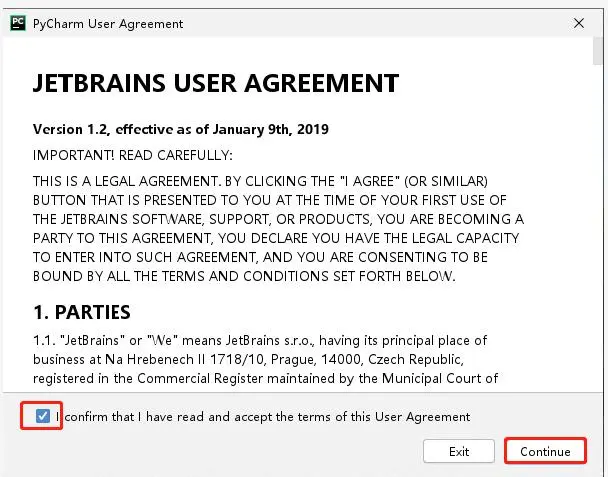Screen dimensions: 608x477
Task: Click the 'JETBRAINS USER AGREEMENT' heading
Action: point(216,83)
